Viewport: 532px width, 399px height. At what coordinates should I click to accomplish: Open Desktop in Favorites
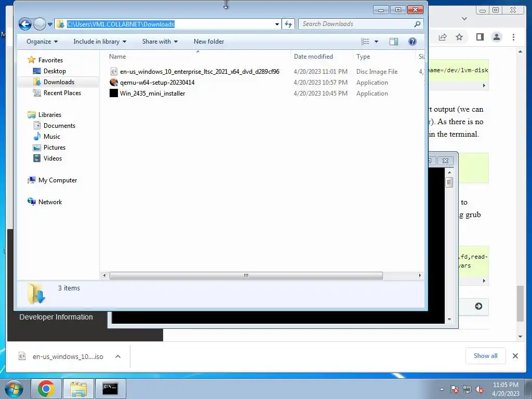(54, 71)
